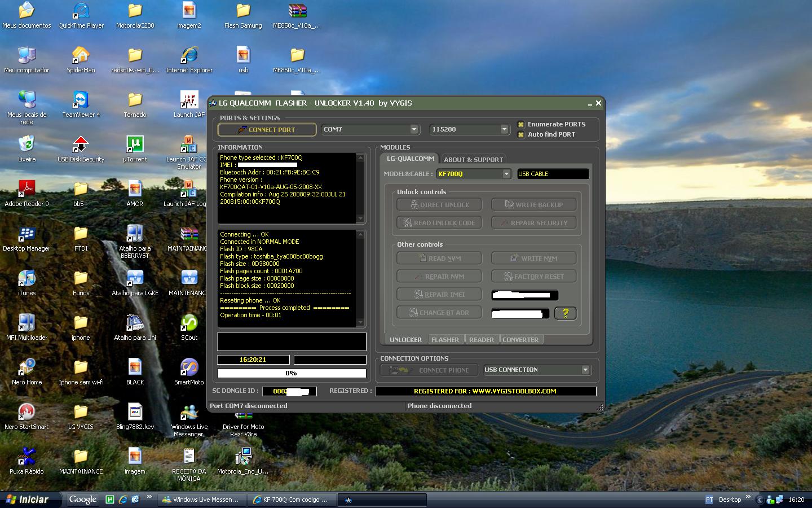812x508 pixels.
Task: Click the 0% progress bar
Action: [x=292, y=373]
